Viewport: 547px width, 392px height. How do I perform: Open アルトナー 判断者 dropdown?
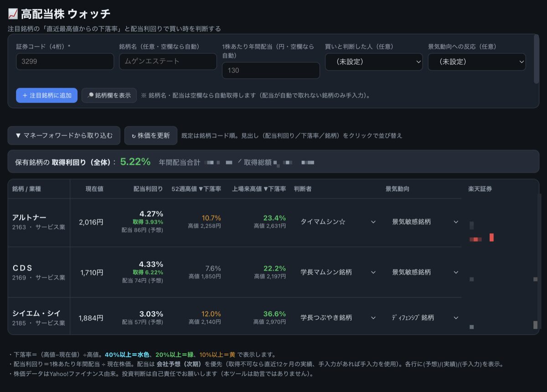[338, 222]
